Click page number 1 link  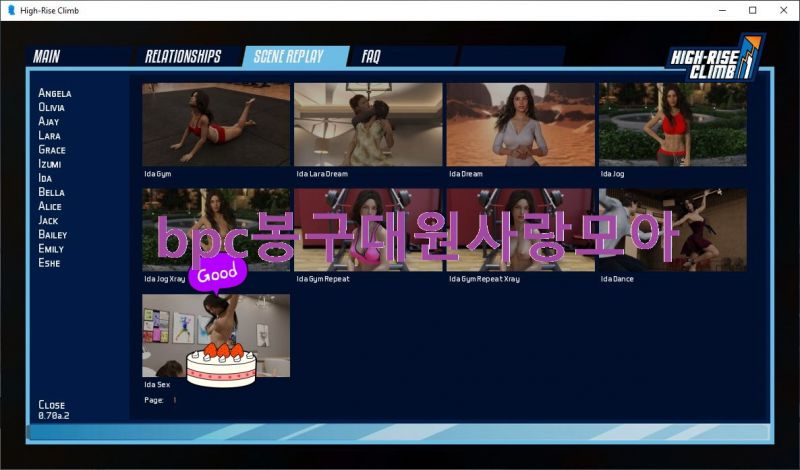click(x=174, y=400)
